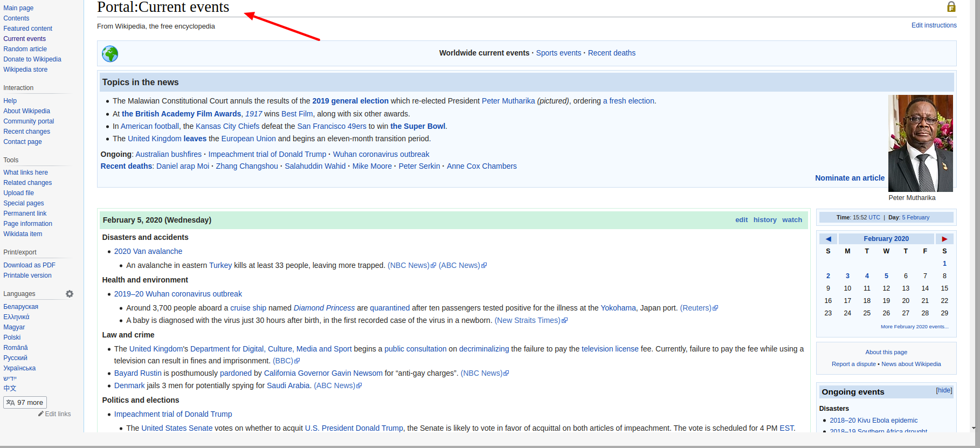The width and height of the screenshot is (980, 448).
Task: Open Wuhan coronavirus outbreak ongoing link
Action: pyautogui.click(x=381, y=154)
